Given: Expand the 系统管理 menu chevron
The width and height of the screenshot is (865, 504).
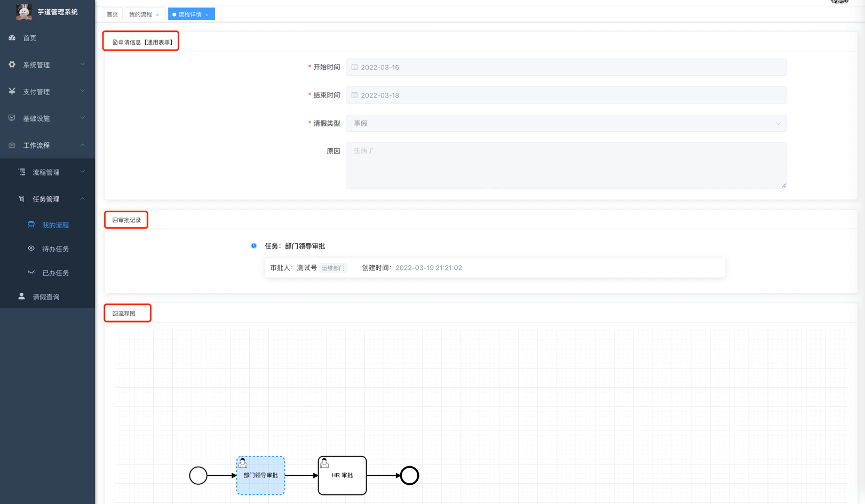Looking at the screenshot, I should [83, 65].
